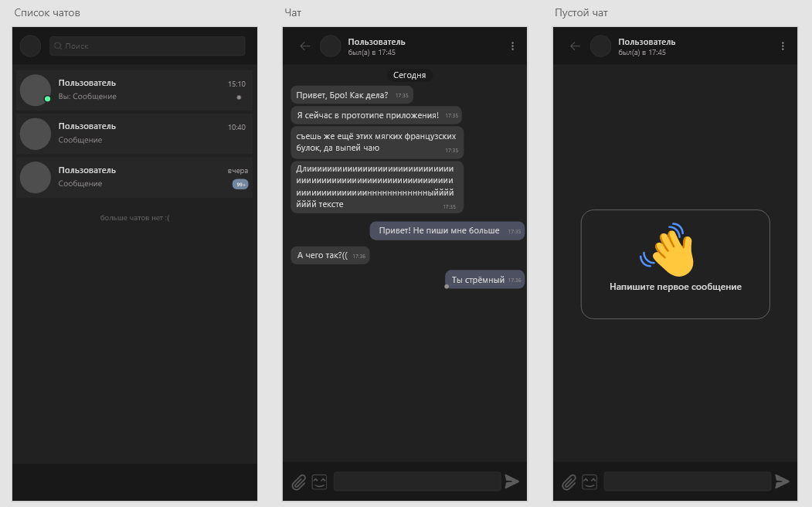Click the Поиск search field
812x507 pixels.
pyautogui.click(x=147, y=46)
